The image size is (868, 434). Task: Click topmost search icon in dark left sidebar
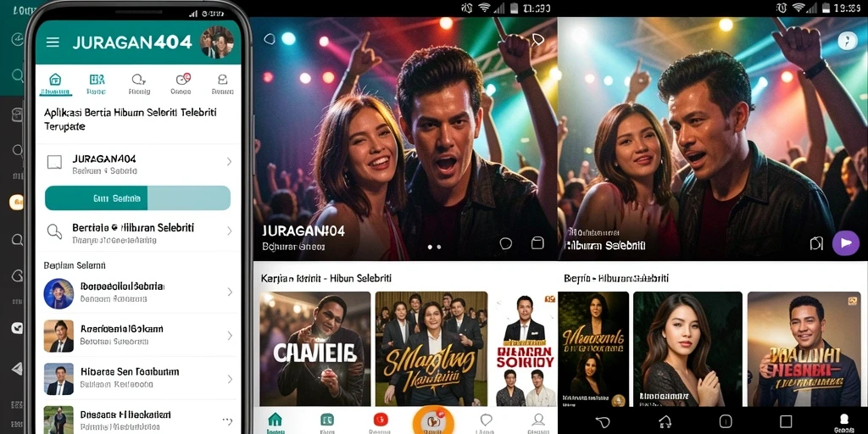18,75
